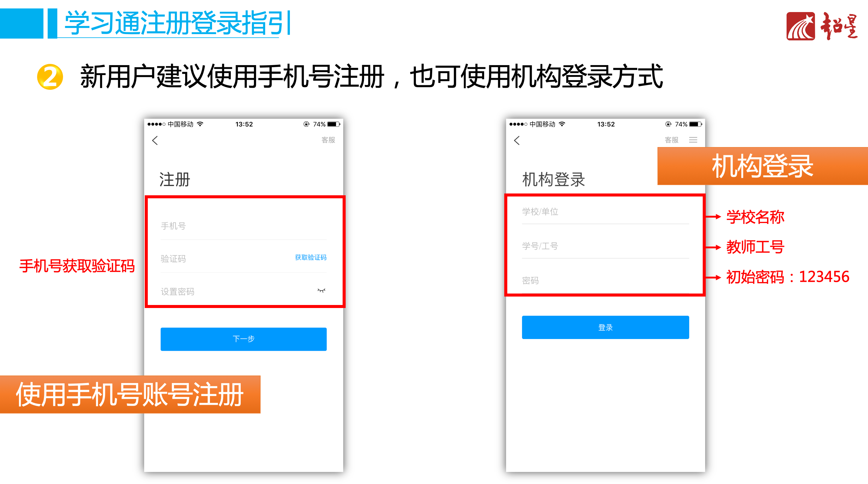Viewport: 868px width, 484px height.
Task: Focus the 手机号 input field
Action: [x=244, y=226]
